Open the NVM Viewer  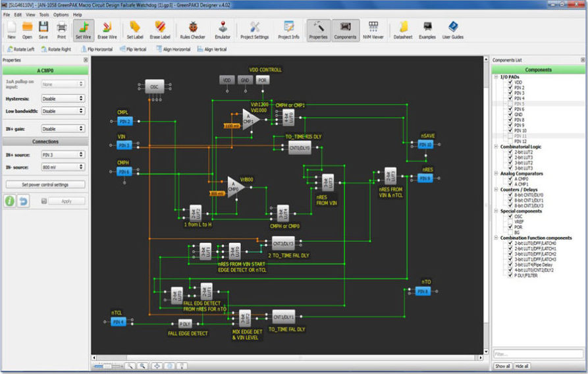click(373, 28)
